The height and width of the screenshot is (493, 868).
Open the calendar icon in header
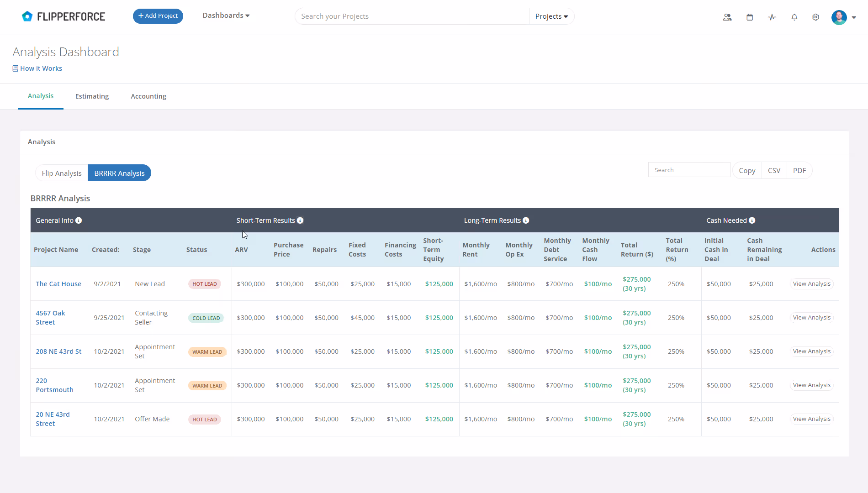[750, 17]
